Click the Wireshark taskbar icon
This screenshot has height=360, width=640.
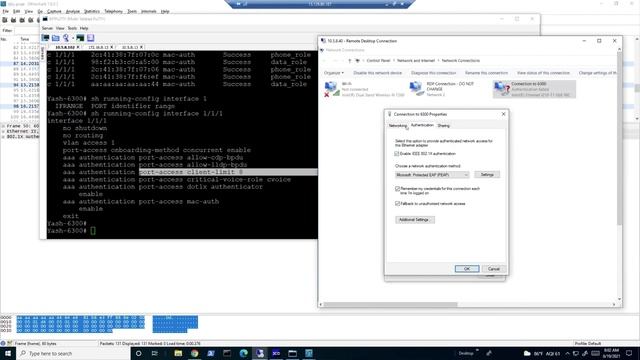tap(309, 353)
